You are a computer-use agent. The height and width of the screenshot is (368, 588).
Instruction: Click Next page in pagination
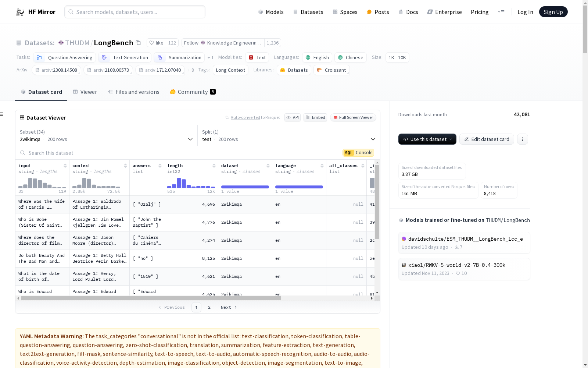point(229,307)
